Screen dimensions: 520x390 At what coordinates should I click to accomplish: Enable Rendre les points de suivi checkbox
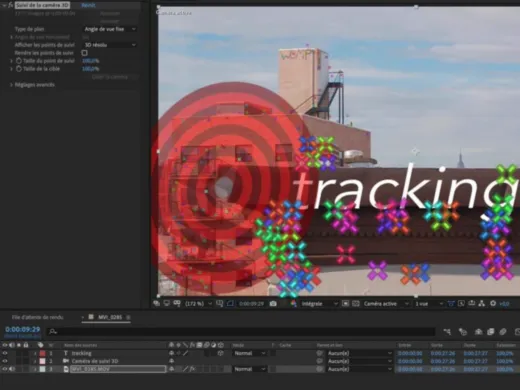tap(84, 53)
